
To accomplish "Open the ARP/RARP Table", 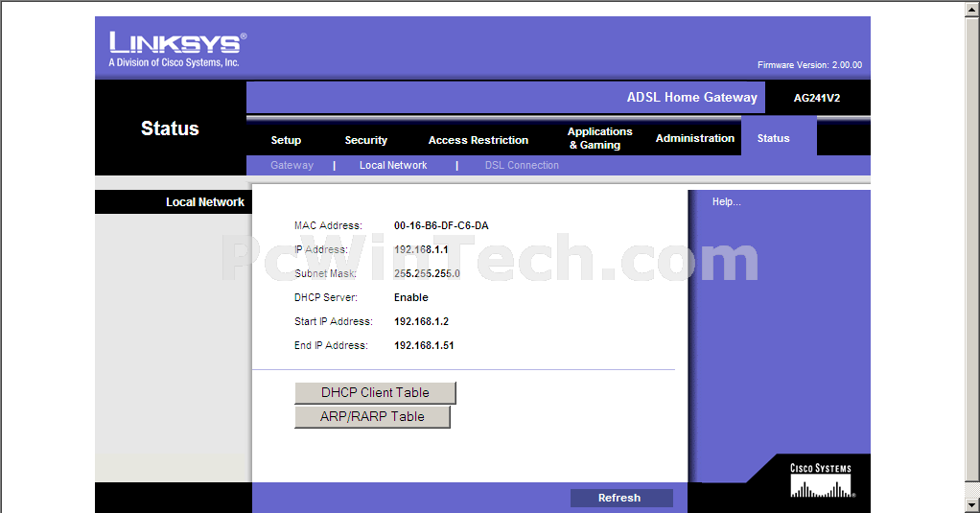I will click(x=372, y=417).
